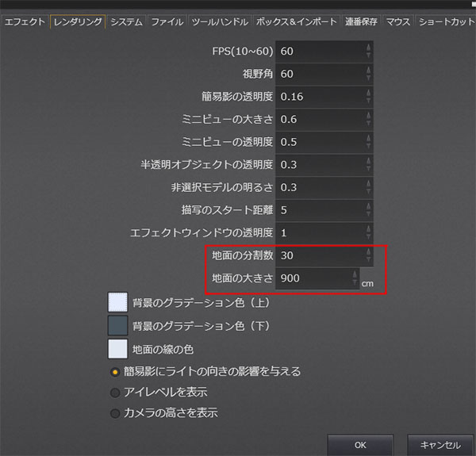Adjust the 視野角 stepper arrows
This screenshot has height=456, width=476.
367,74
